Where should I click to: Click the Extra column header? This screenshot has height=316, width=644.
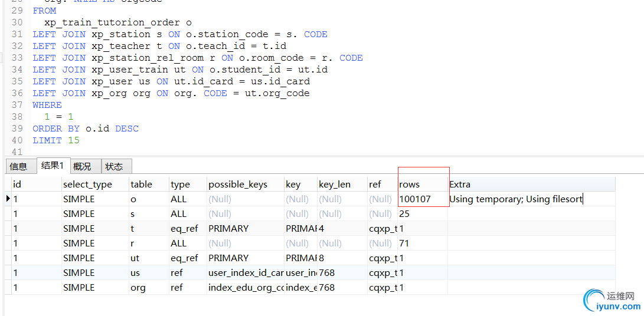[531, 185]
